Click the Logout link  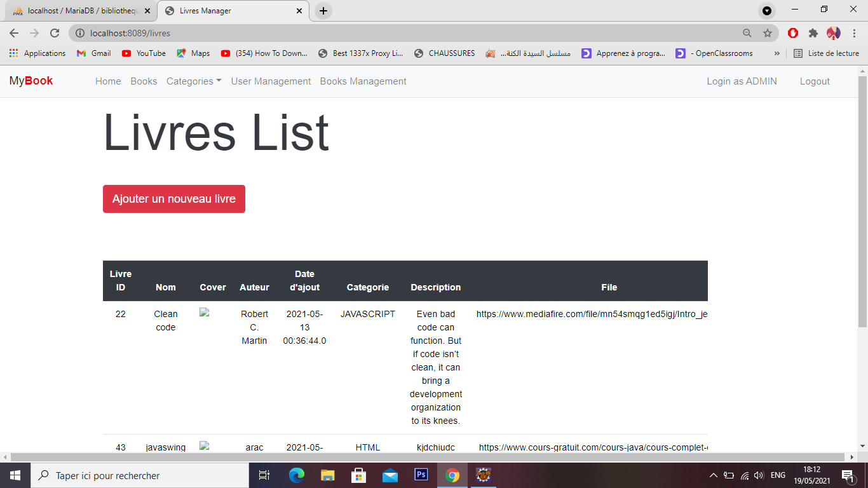coord(815,81)
